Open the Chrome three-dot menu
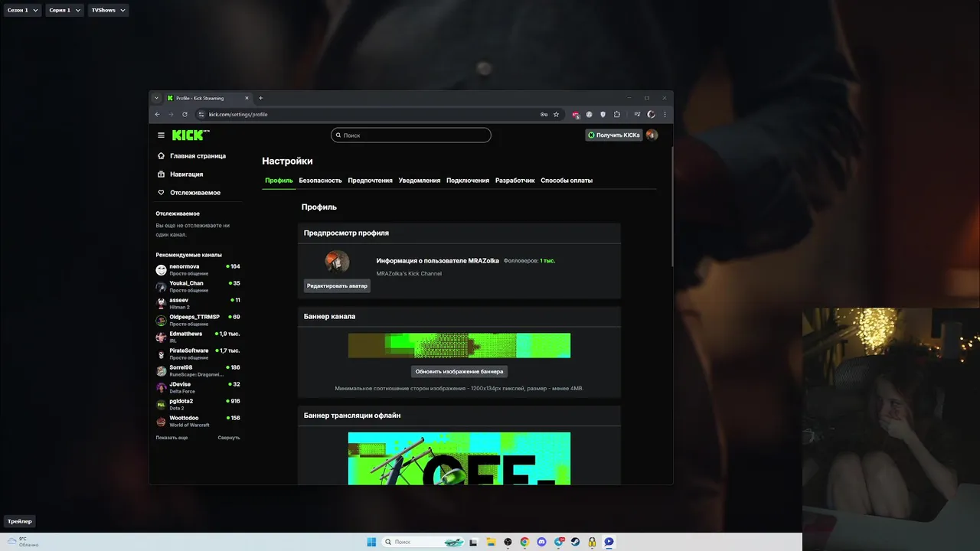980x551 pixels. pos(665,114)
